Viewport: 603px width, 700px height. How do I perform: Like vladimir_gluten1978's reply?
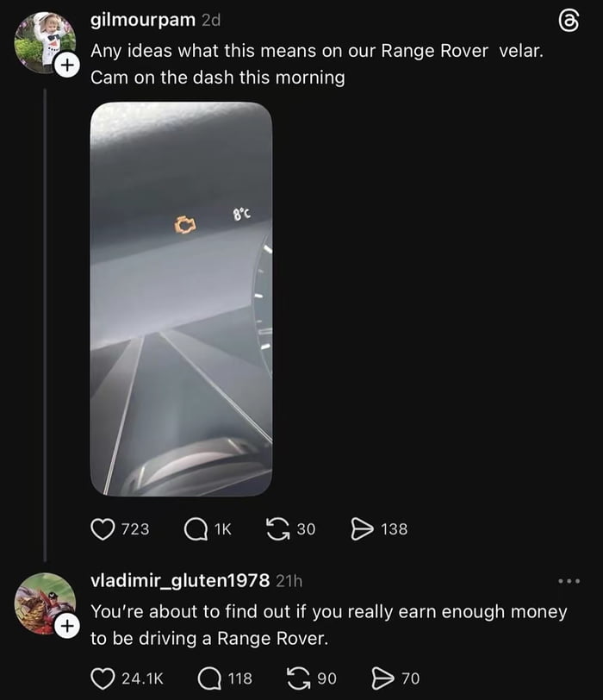103,678
